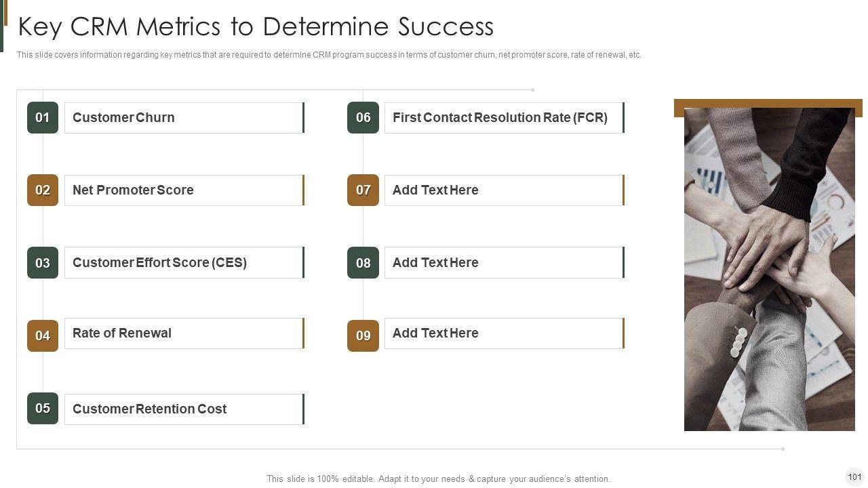Select the 04 badge next to Rate of Renewal

click(x=43, y=335)
